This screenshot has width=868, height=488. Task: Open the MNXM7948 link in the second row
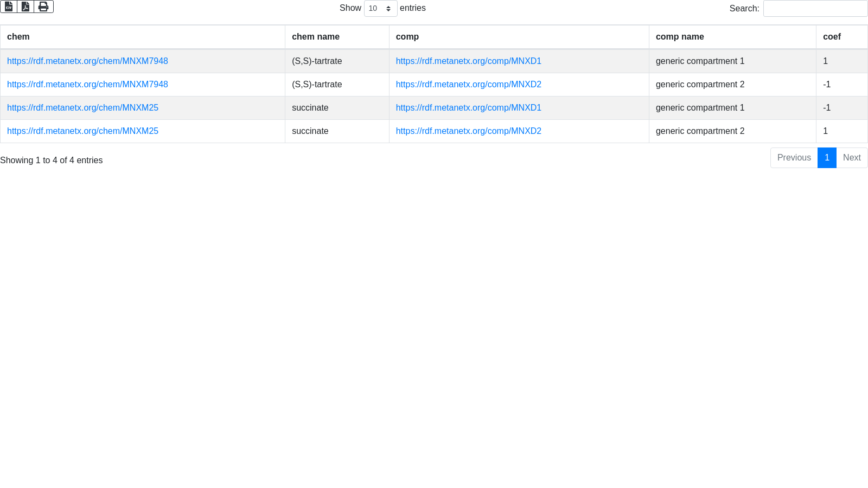[87, 85]
